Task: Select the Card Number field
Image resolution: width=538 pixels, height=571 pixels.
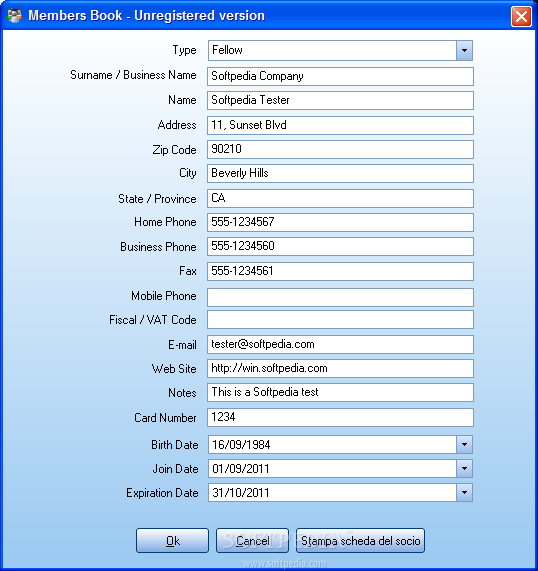Action: pyautogui.click(x=340, y=417)
